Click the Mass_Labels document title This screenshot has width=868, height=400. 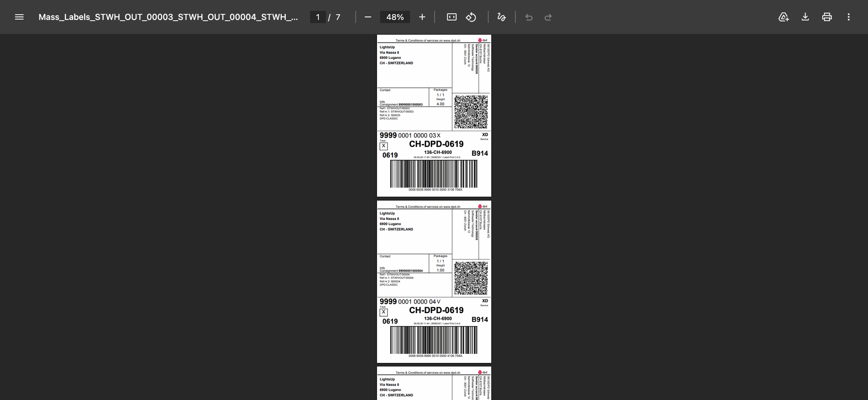coord(168,17)
